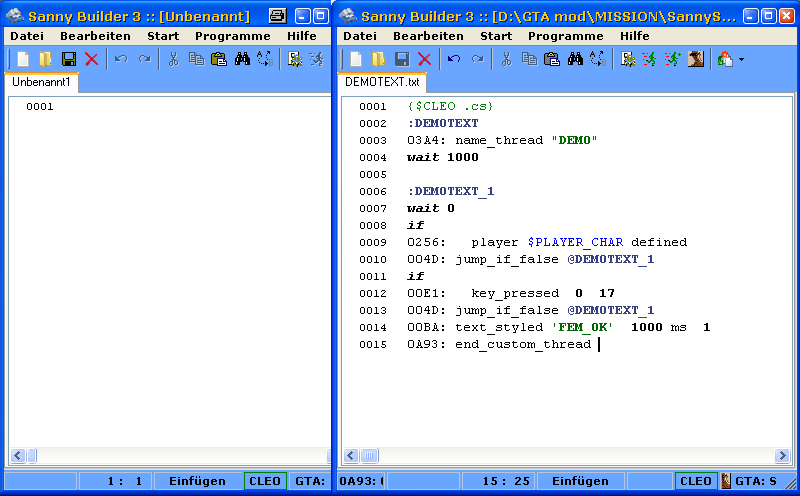
Task: Click the $PLAYER_CHAR variable text
Action: point(576,242)
